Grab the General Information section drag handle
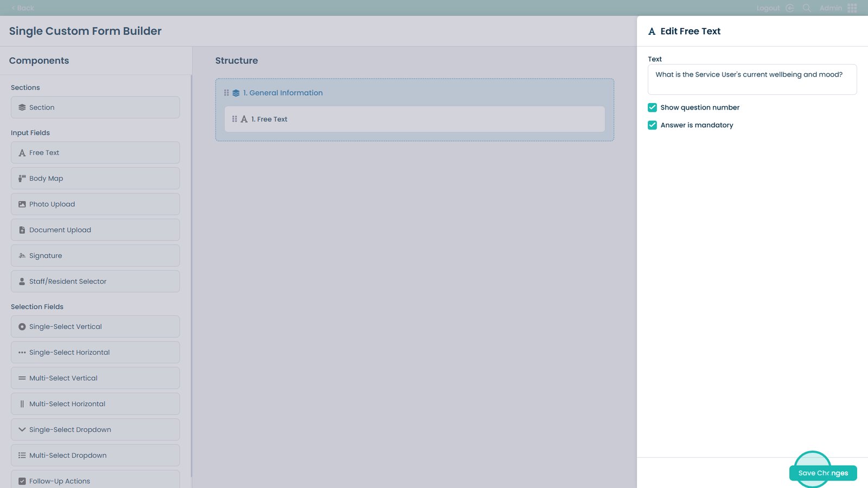 point(227,93)
